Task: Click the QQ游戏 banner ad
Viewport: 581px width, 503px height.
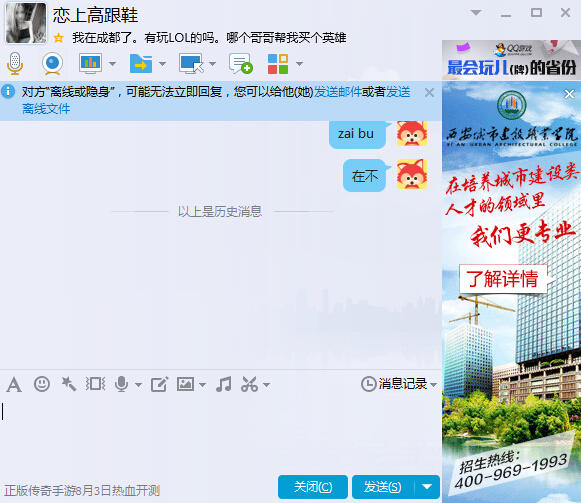Action: coord(511,60)
